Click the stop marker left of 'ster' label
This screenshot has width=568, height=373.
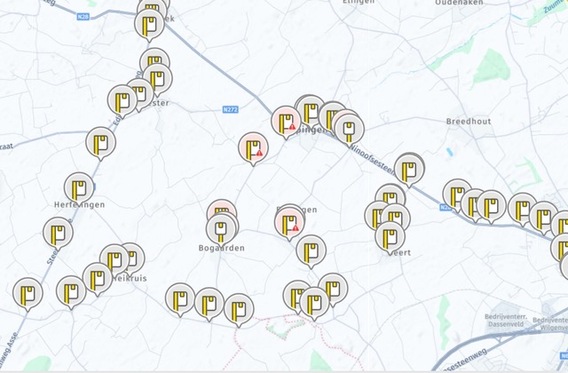(x=122, y=101)
